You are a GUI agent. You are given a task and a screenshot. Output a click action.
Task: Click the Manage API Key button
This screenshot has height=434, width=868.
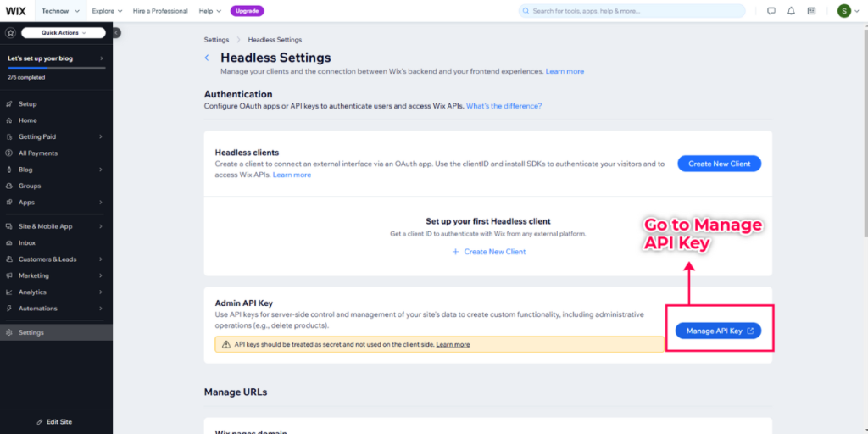click(718, 331)
